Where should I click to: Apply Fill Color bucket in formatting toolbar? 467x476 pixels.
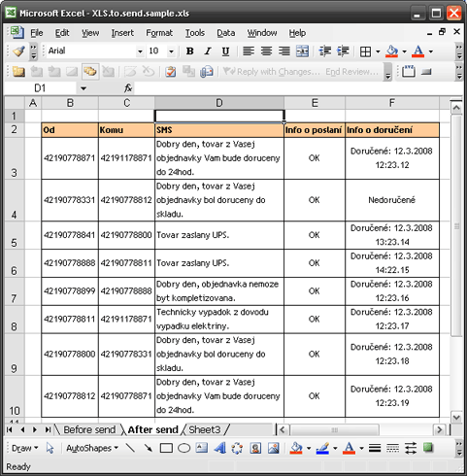click(x=392, y=51)
